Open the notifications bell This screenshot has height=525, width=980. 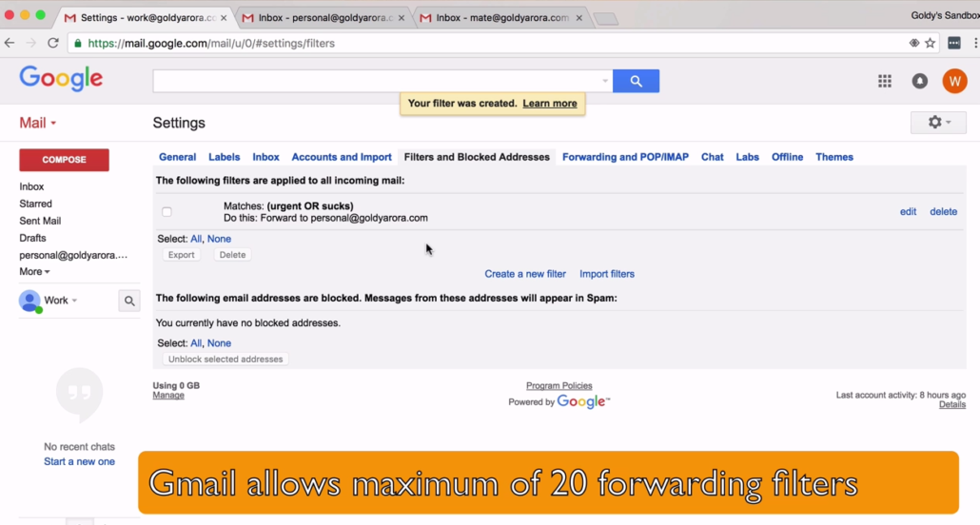coord(919,81)
